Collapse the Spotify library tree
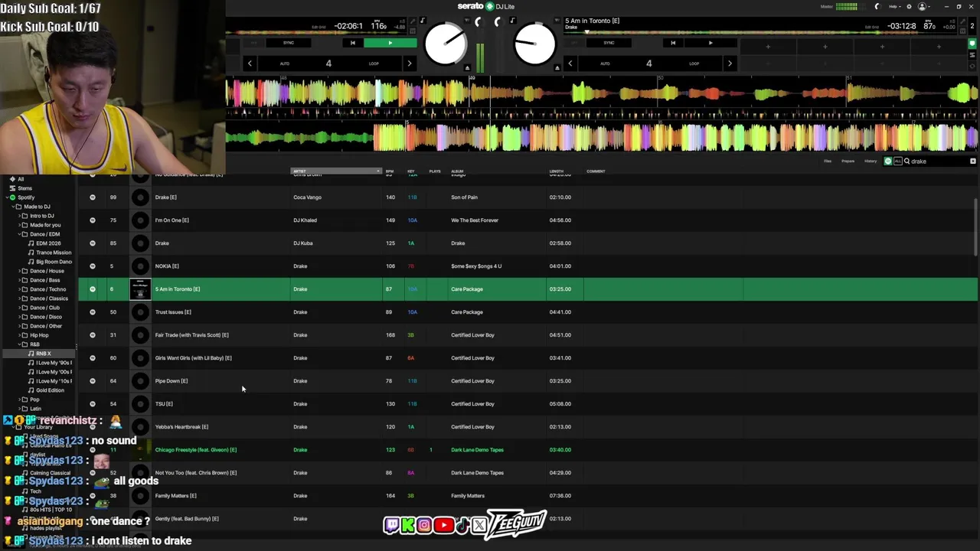 pyautogui.click(x=5, y=197)
